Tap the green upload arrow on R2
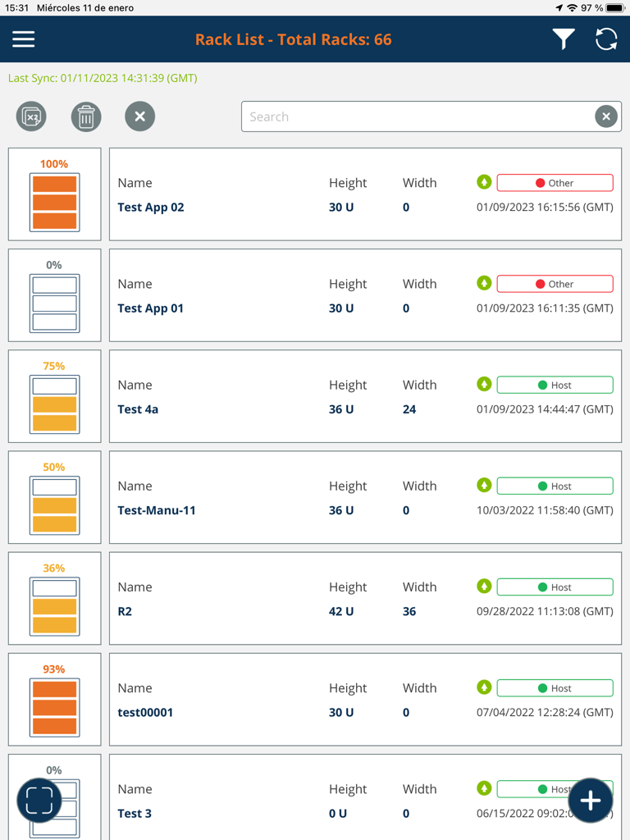Screen dimensions: 630x840 pyautogui.click(x=484, y=587)
